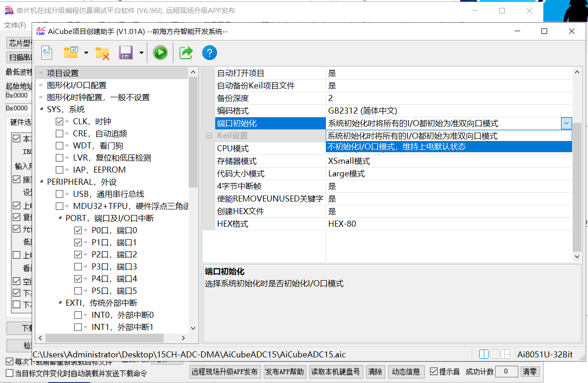The width and height of the screenshot is (588, 383).
Task: Collapse the Keil设置 property group
Action: [209, 136]
